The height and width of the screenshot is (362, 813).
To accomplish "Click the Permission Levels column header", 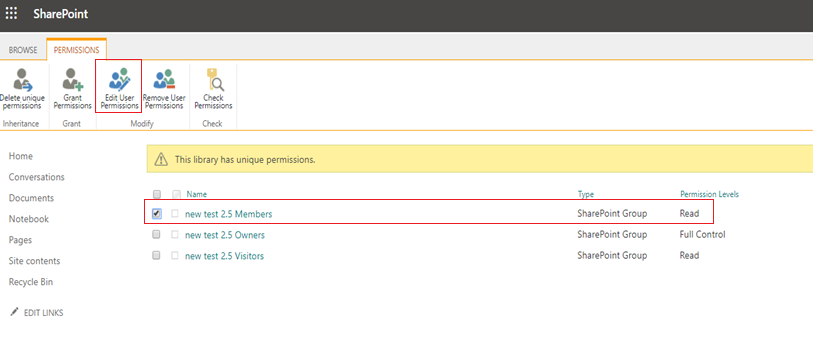I will pos(709,194).
